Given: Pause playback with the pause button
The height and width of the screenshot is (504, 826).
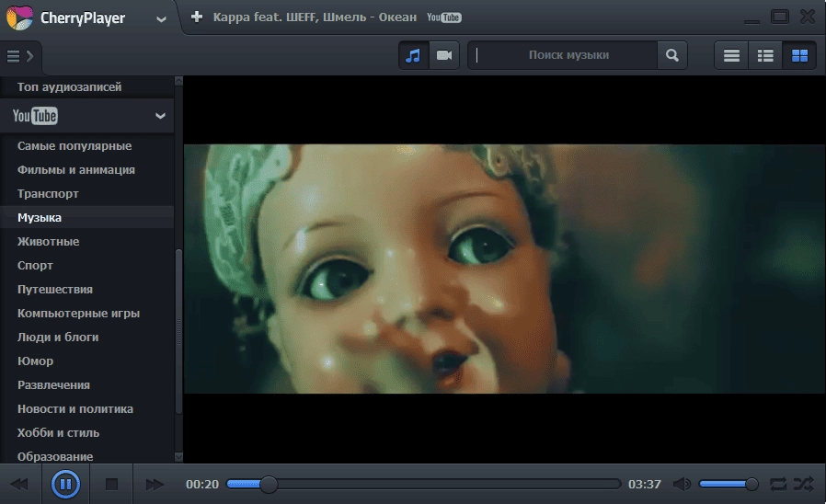Looking at the screenshot, I should coord(66,484).
